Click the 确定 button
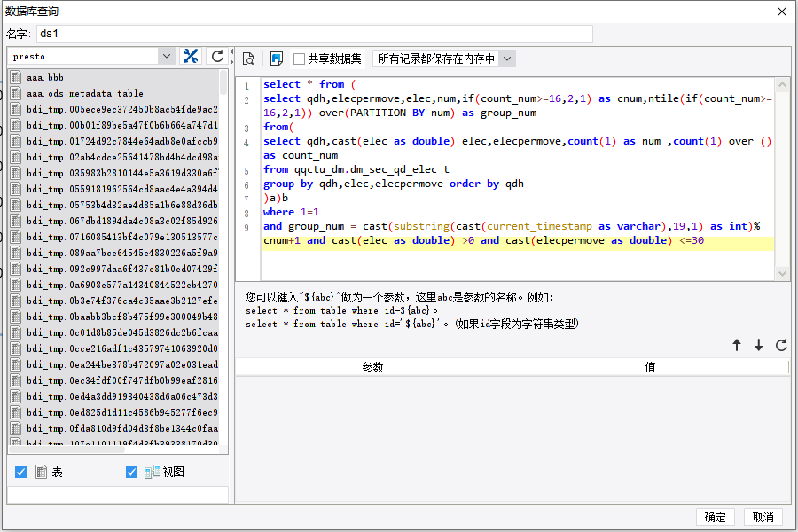This screenshot has width=798, height=532. [715, 517]
